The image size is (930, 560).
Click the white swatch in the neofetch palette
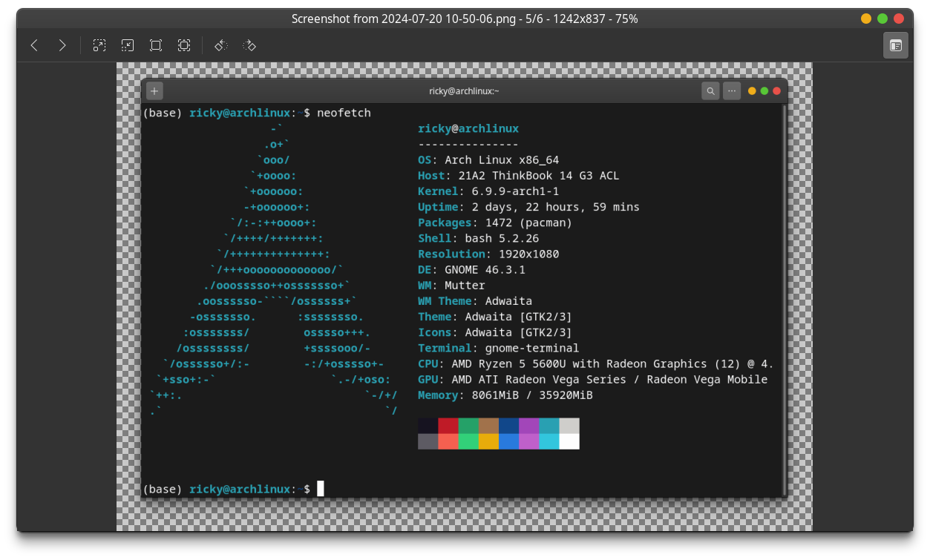coord(569,441)
